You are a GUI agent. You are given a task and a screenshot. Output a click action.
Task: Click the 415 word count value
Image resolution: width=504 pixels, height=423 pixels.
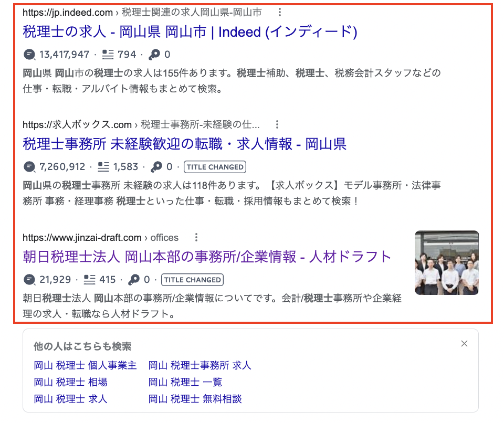[x=107, y=280]
